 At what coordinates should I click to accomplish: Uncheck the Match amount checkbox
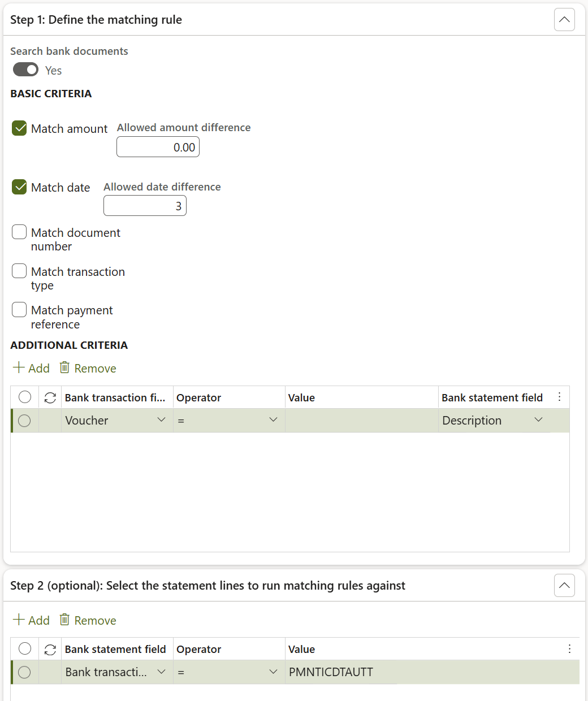tap(19, 128)
